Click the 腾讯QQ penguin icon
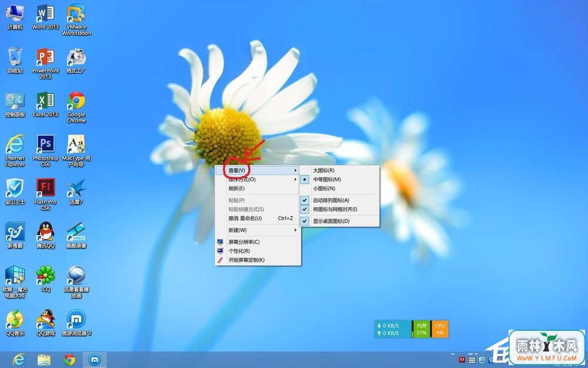The height and width of the screenshot is (368, 588). coord(45,236)
